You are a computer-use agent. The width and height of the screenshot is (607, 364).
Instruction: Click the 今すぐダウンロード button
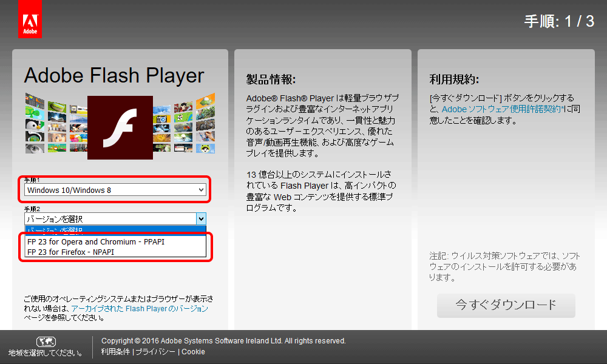coord(506,305)
